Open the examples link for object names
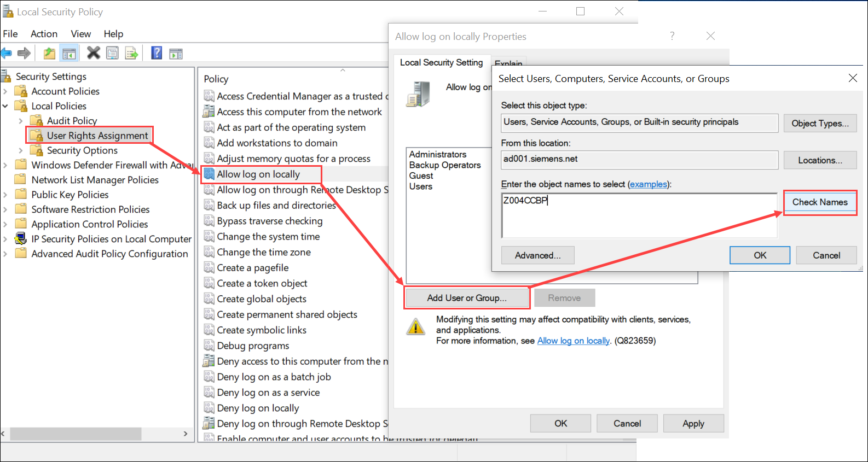The width and height of the screenshot is (868, 462). 648,184
